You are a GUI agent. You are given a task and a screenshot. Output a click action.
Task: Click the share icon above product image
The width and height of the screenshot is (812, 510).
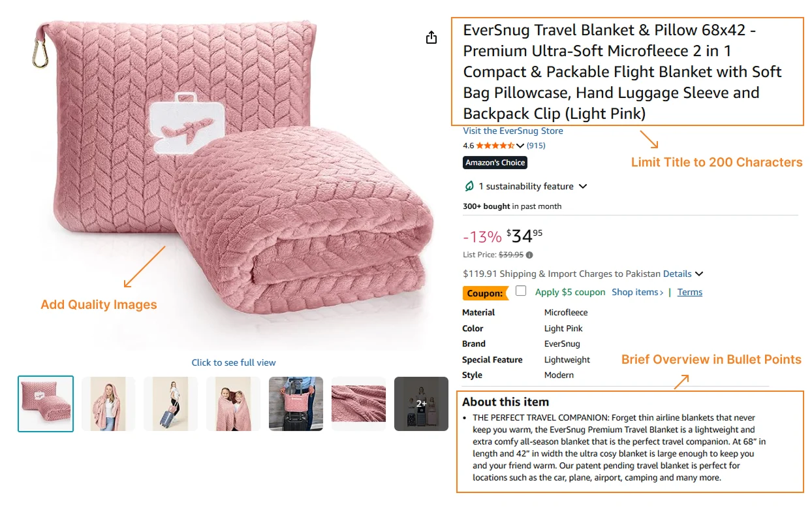coord(431,38)
